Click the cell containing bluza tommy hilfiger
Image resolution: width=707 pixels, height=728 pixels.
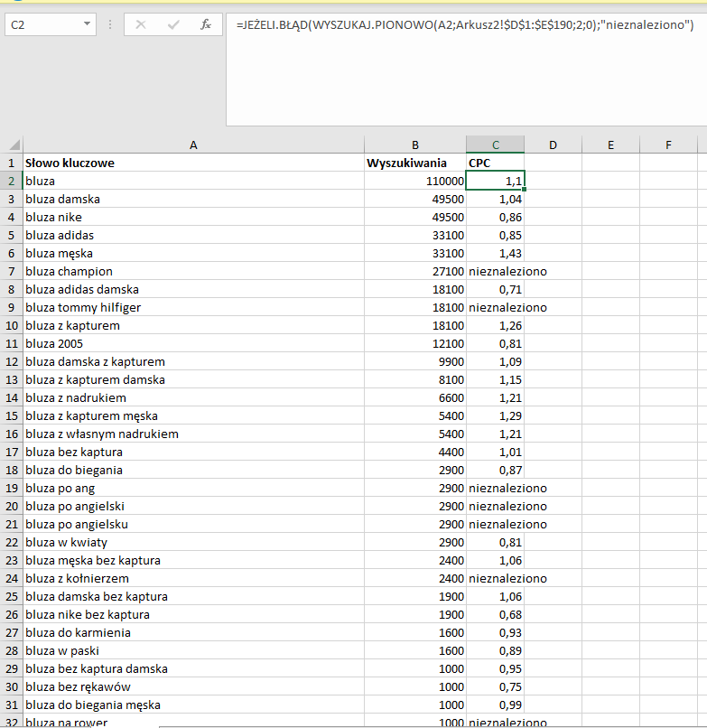point(193,307)
